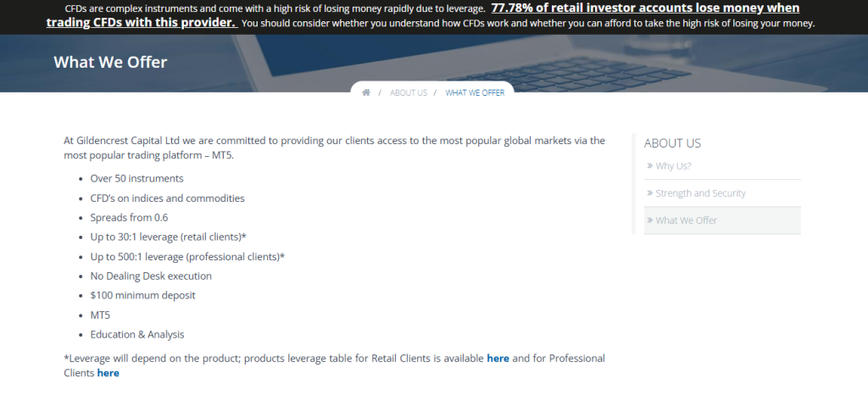Click the 'What We Offer' banner heading
This screenshot has height=407, width=868.
(x=110, y=62)
